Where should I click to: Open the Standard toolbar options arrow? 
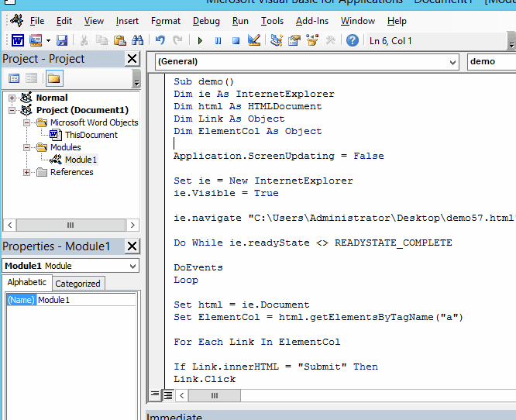click(x=511, y=41)
